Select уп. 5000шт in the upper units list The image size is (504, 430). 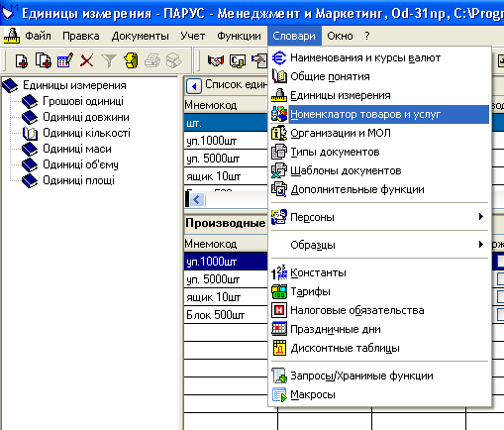tap(226, 159)
